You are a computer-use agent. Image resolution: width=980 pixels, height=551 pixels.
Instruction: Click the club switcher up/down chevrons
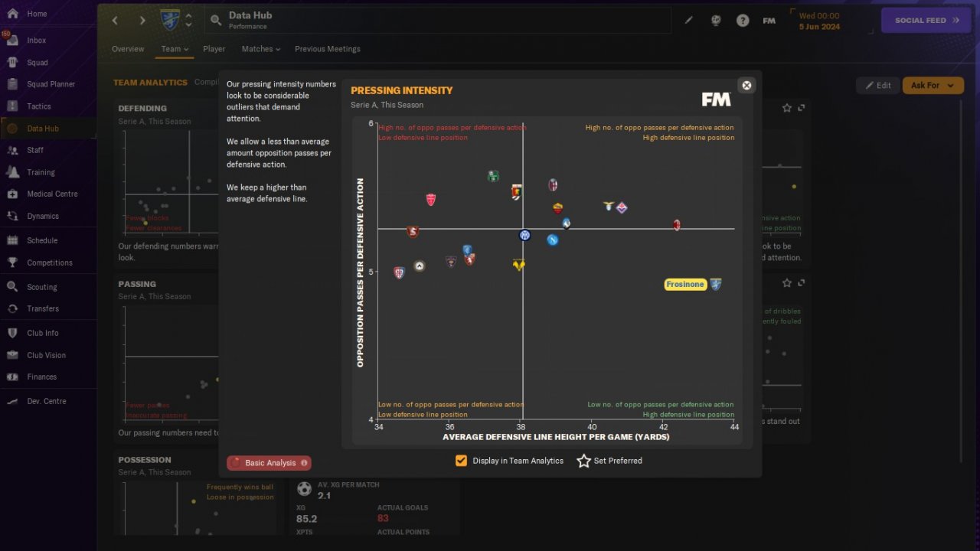coord(188,21)
